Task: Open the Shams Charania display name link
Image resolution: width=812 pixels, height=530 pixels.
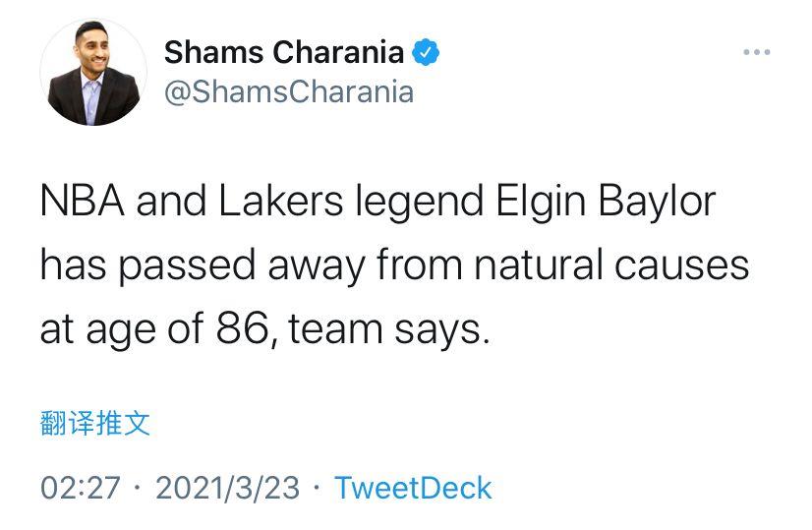Action: [x=284, y=52]
